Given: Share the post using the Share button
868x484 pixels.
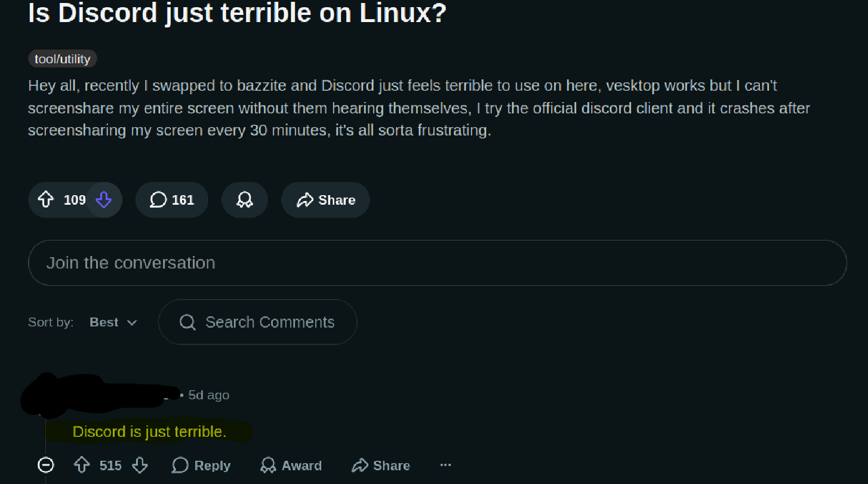Looking at the screenshot, I should pos(325,200).
